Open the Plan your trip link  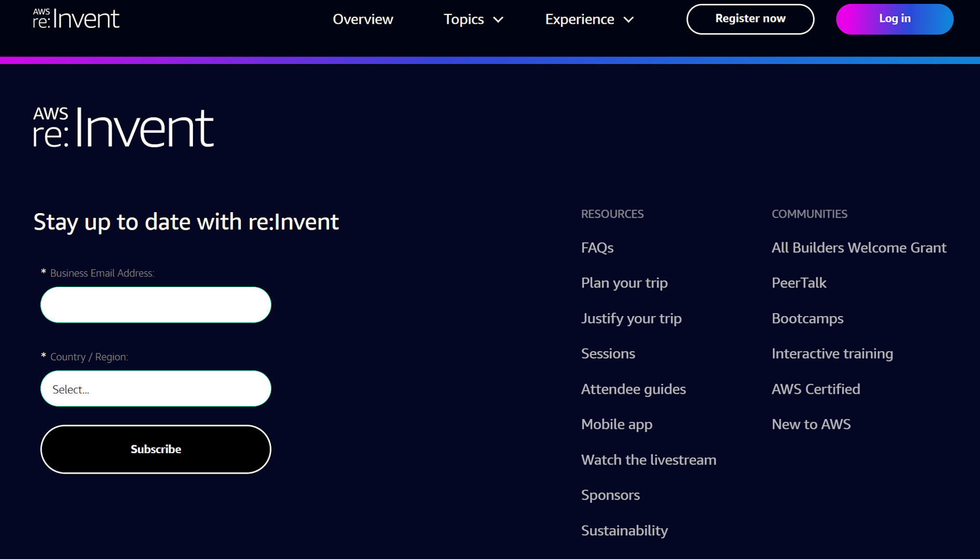[624, 283]
